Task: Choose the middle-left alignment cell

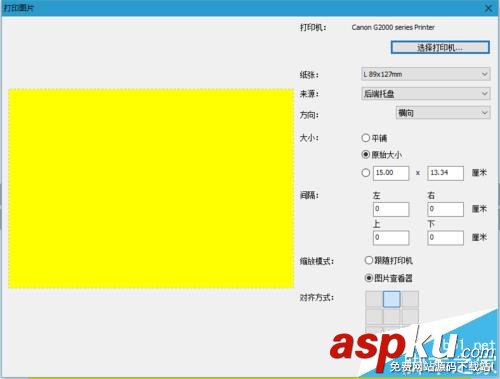Action: 374,316
